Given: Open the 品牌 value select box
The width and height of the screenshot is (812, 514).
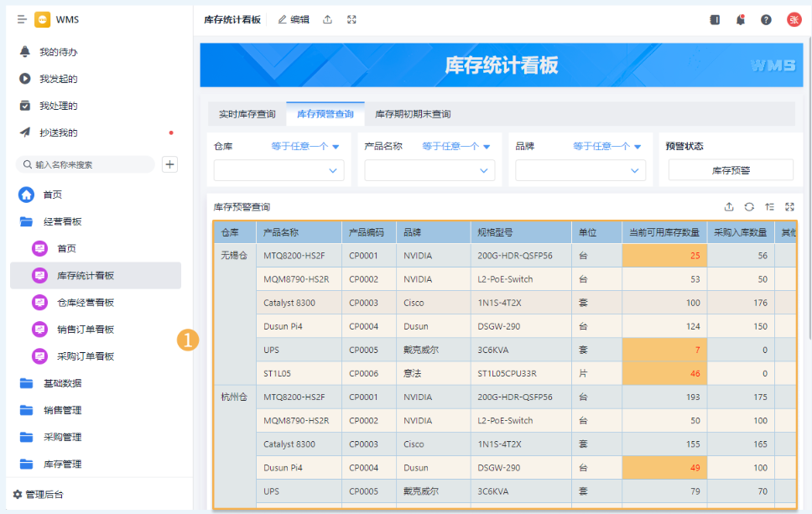Looking at the screenshot, I should click(580, 170).
